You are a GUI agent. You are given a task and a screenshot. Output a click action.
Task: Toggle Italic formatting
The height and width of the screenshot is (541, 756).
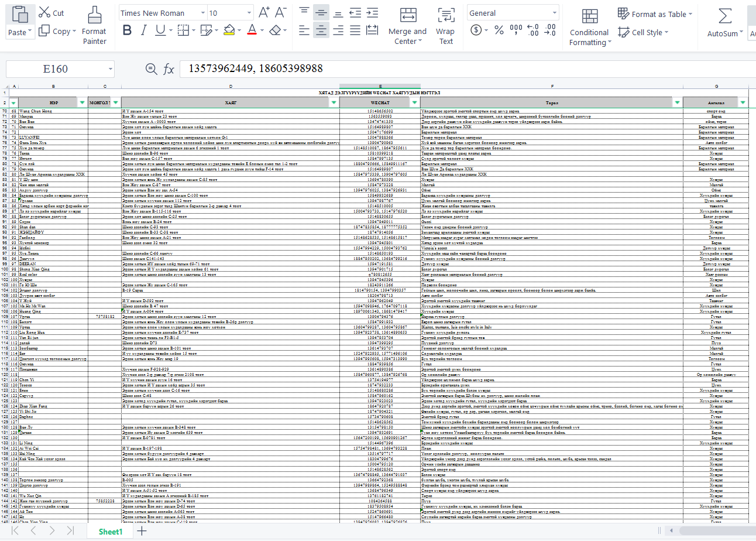pyautogui.click(x=144, y=30)
